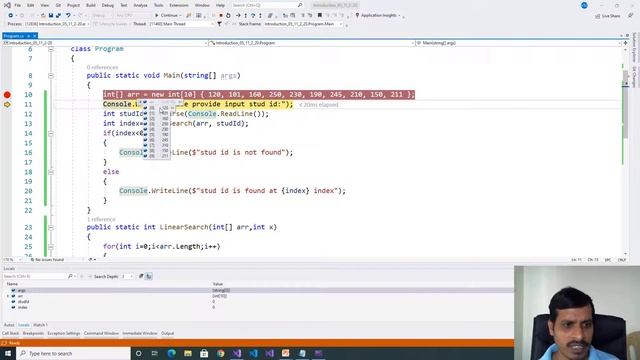Close the Program.cs editor tab
Screen dimensions: 640x360
coord(35,36)
